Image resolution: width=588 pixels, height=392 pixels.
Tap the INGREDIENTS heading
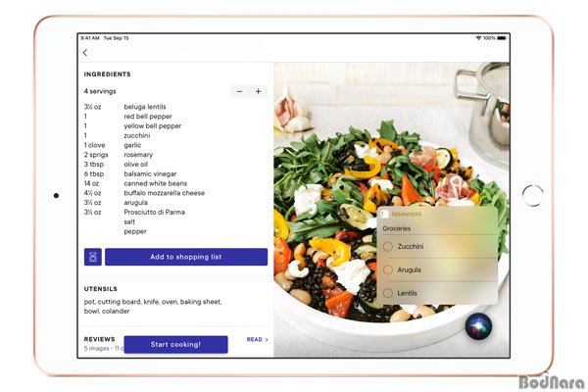coord(107,74)
